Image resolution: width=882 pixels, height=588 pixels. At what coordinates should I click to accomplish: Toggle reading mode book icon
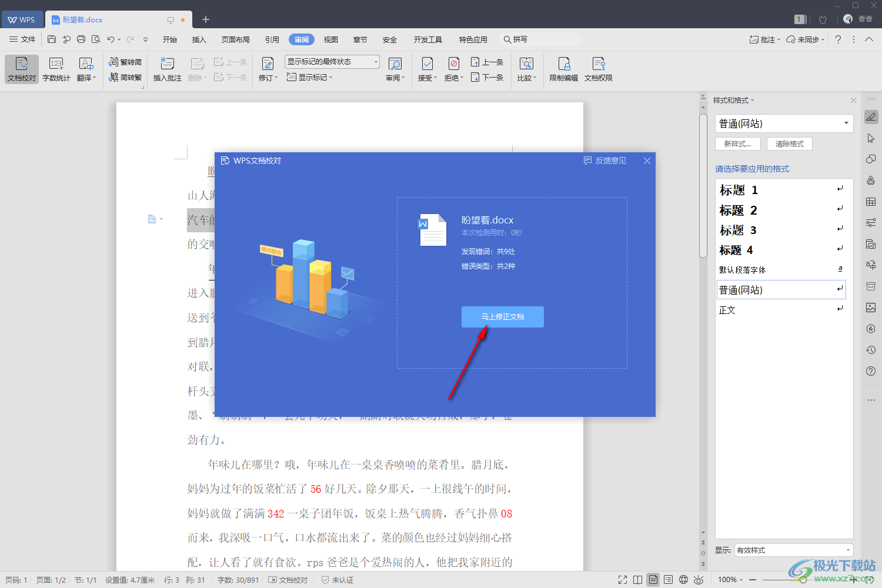(x=638, y=580)
